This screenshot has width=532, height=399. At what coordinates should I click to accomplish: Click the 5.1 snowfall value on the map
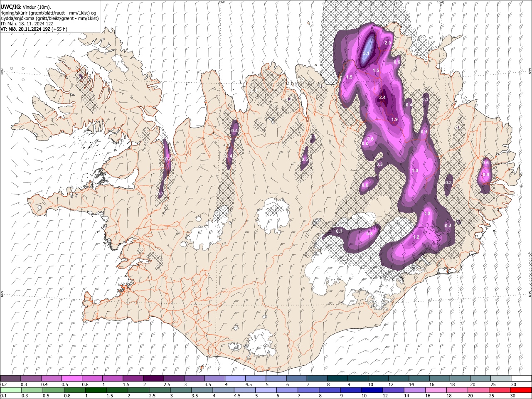click(x=366, y=54)
